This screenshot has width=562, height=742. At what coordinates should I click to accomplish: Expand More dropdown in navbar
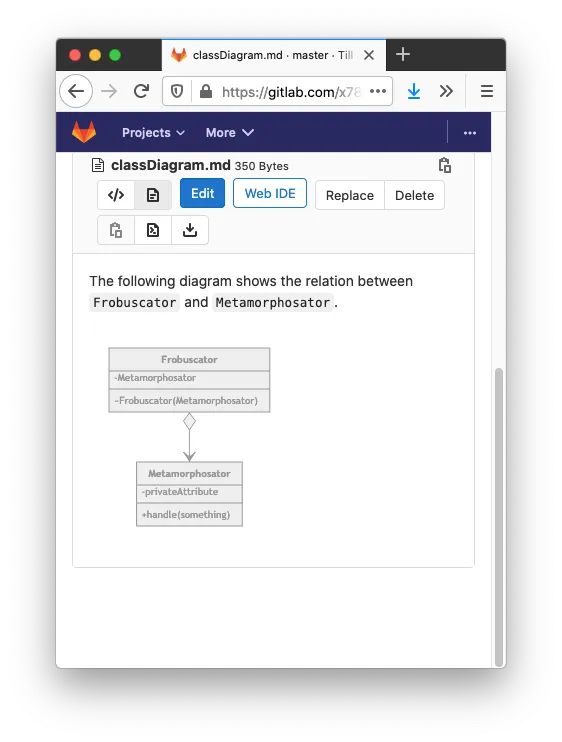[229, 133]
